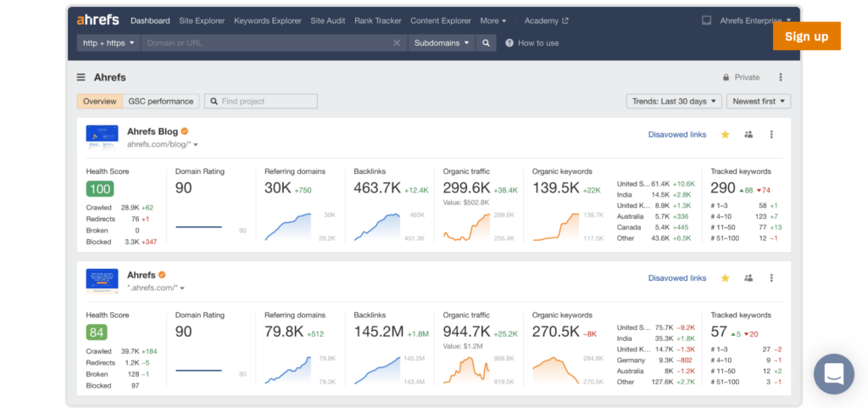
Task: Click the 463.7K Backlinks value
Action: (x=377, y=188)
